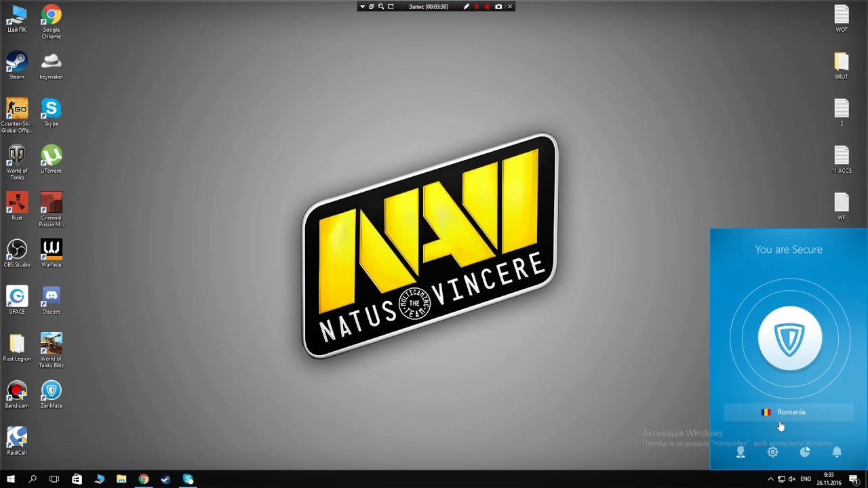Image resolution: width=868 pixels, height=488 pixels.
Task: Select the RaidCall desktop shortcut
Action: [17, 442]
